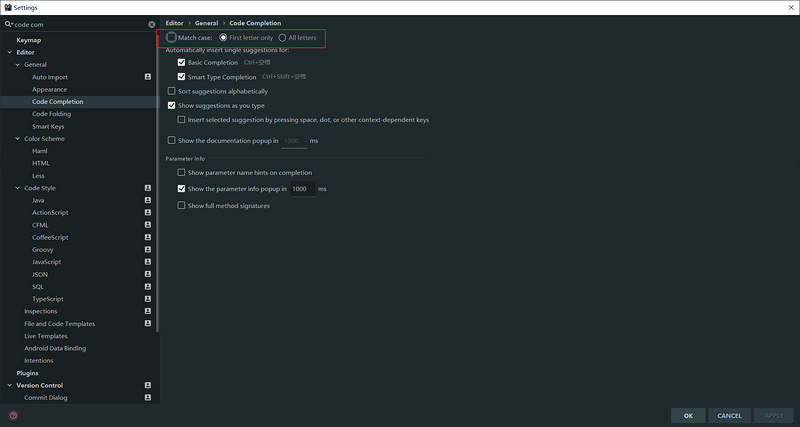
Task: Click the search magnifier icon
Action: tap(8, 24)
